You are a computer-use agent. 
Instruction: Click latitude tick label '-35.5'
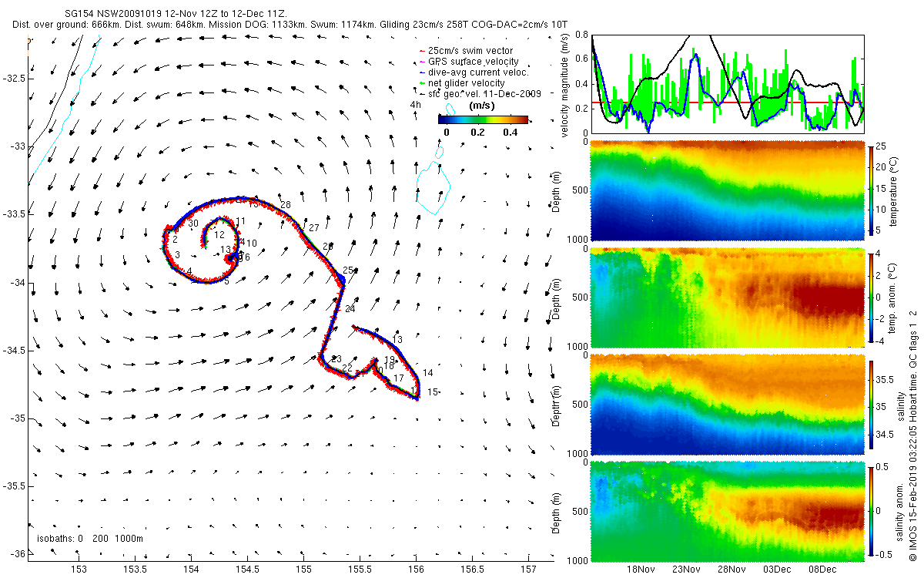point(13,486)
